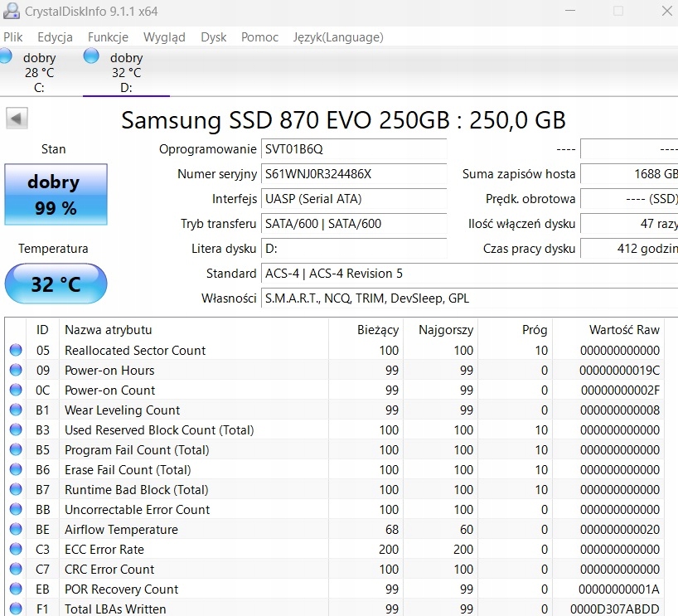Open the Edycja menu

click(x=55, y=37)
